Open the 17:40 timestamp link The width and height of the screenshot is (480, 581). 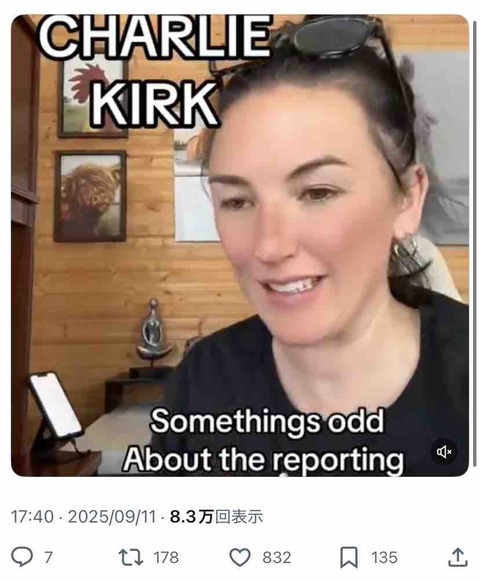(32, 517)
